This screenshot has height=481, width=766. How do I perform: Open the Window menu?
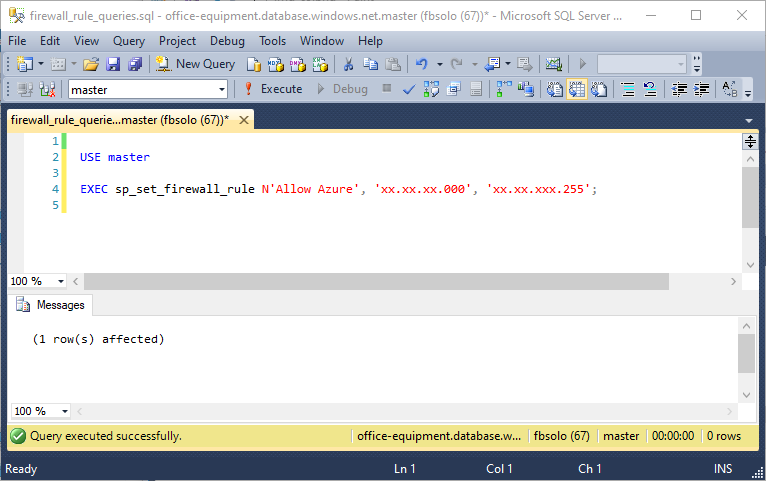click(322, 41)
